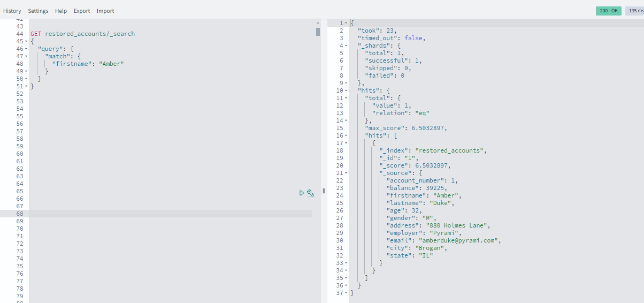Place cursor on empty editor line 68

pos(170,214)
